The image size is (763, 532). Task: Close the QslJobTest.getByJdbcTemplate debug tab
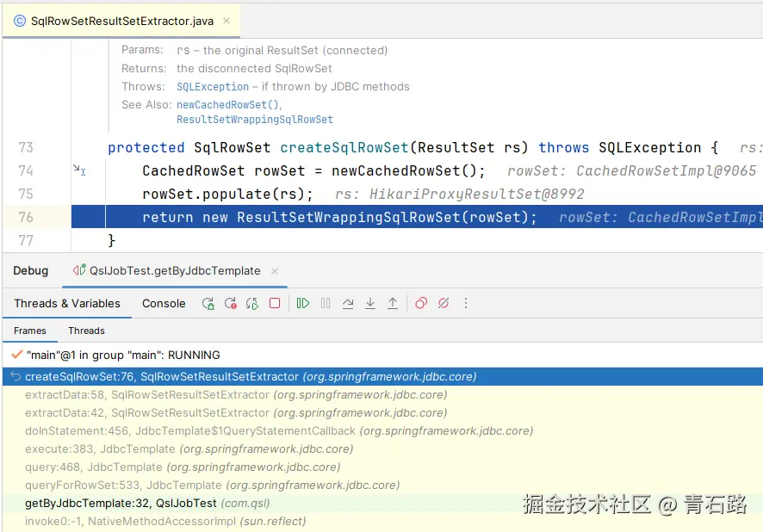[275, 271]
